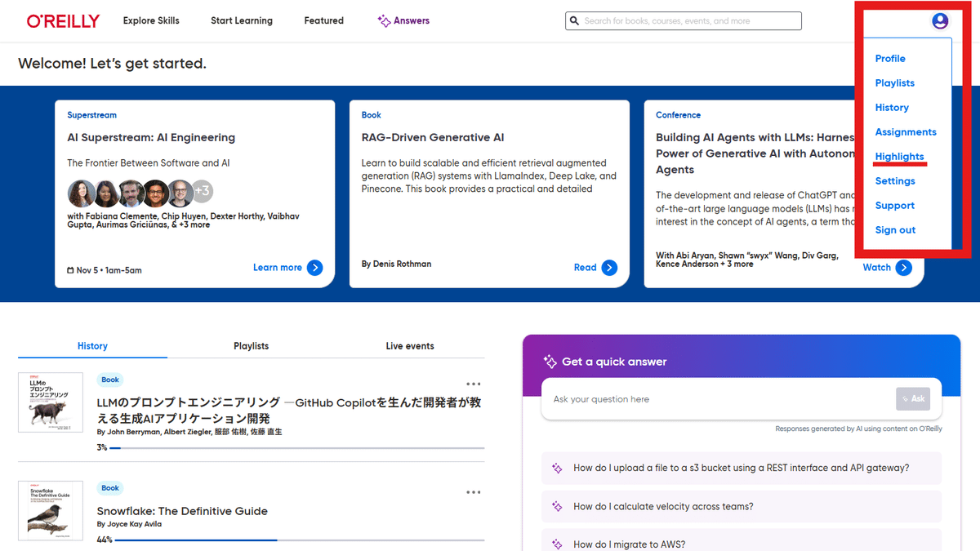Click the sparkle icon beside the AWS migration question
The width and height of the screenshot is (980, 551).
pyautogui.click(x=558, y=544)
